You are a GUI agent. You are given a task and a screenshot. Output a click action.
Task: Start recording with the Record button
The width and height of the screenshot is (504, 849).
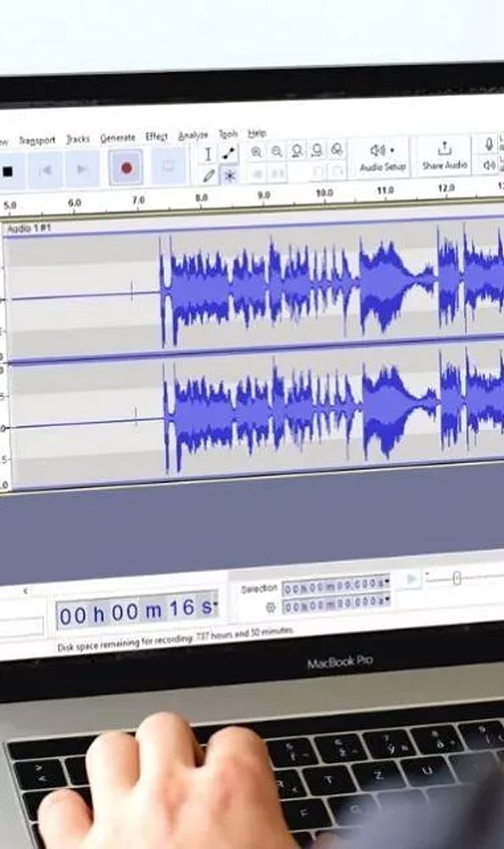pos(126,168)
